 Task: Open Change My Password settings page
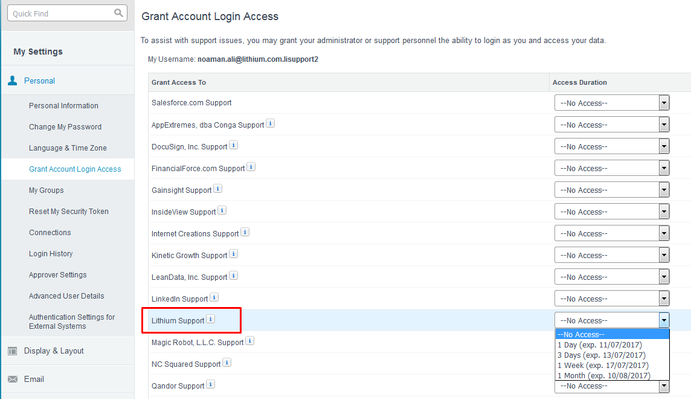(65, 127)
